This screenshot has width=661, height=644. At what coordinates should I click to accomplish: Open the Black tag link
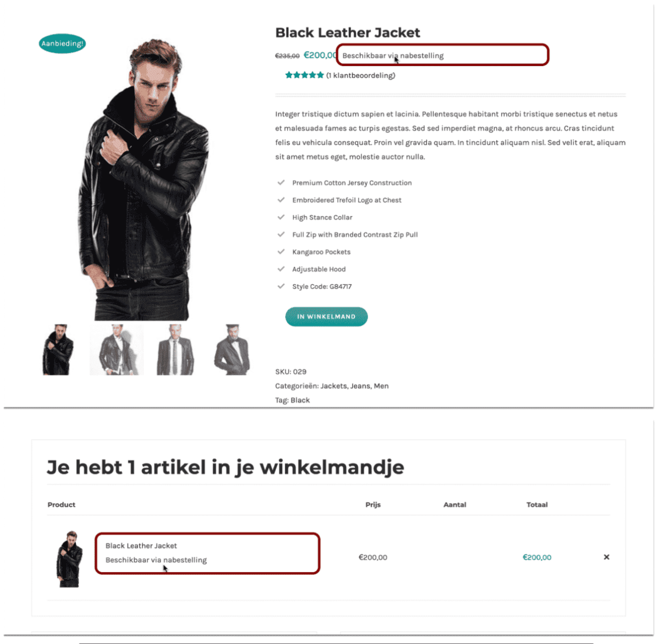pos(300,400)
